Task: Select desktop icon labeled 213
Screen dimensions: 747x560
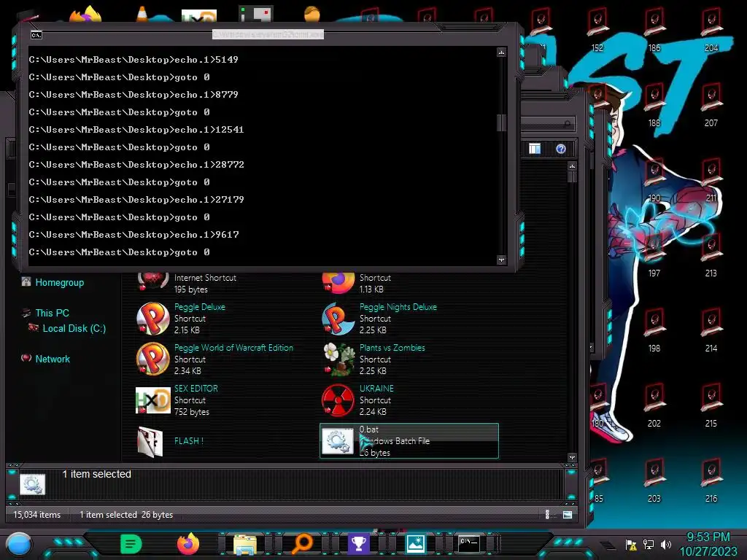Action: 711,256
